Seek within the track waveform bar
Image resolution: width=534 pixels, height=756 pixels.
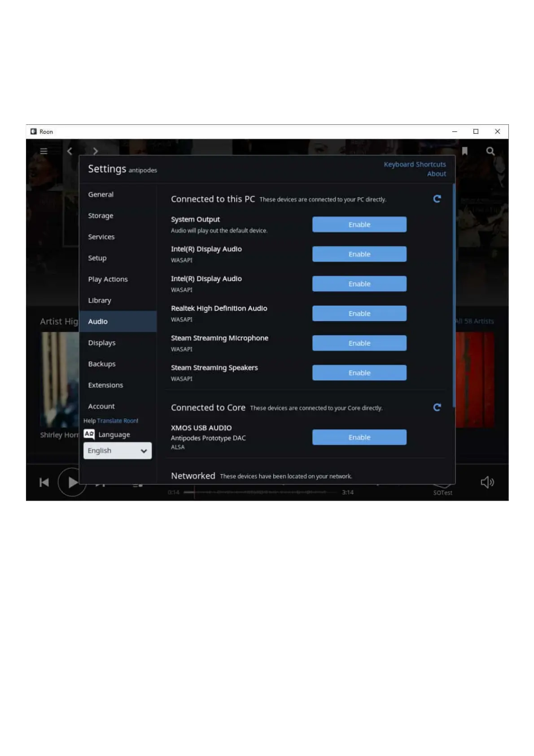pyautogui.click(x=260, y=492)
